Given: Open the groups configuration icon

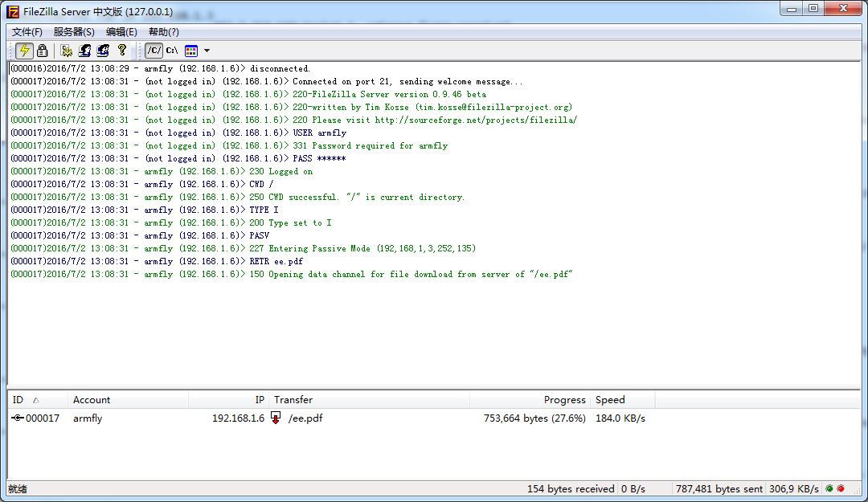Looking at the screenshot, I should coord(103,51).
